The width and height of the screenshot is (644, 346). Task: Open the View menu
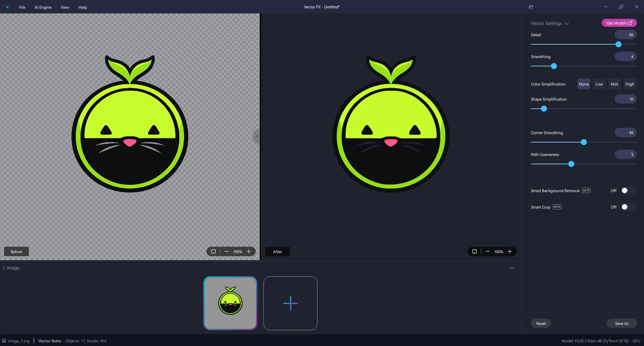[x=65, y=7]
